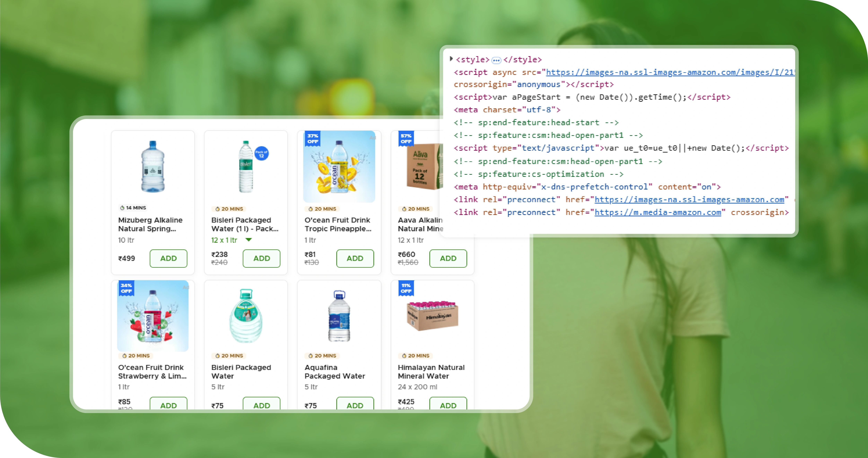The height and width of the screenshot is (458, 868).
Task: Click the ₹238 price of Bisleri pack
Action: tap(219, 254)
